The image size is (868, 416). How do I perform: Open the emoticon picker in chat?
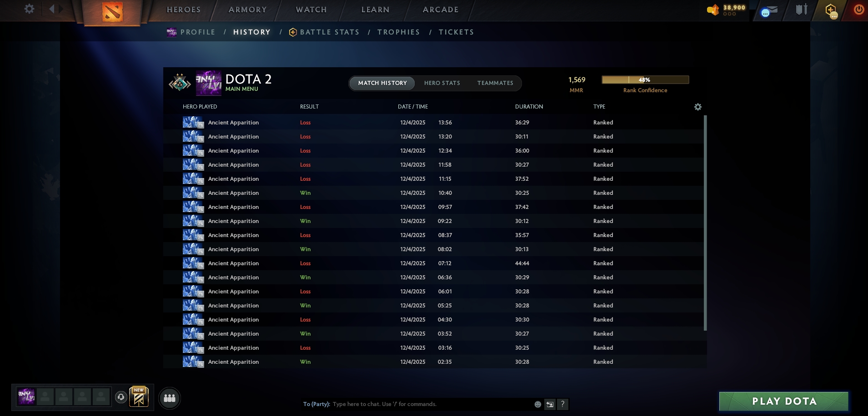click(537, 404)
